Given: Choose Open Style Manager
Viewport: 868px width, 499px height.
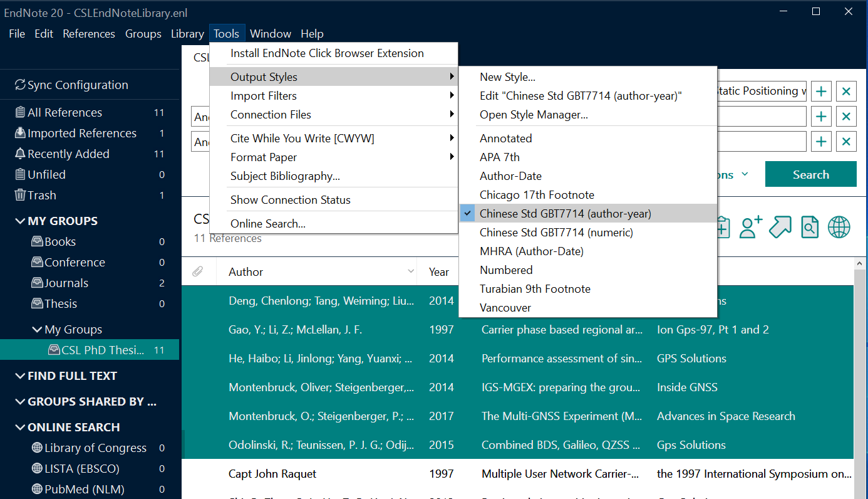Looking at the screenshot, I should click(x=587, y=115).
